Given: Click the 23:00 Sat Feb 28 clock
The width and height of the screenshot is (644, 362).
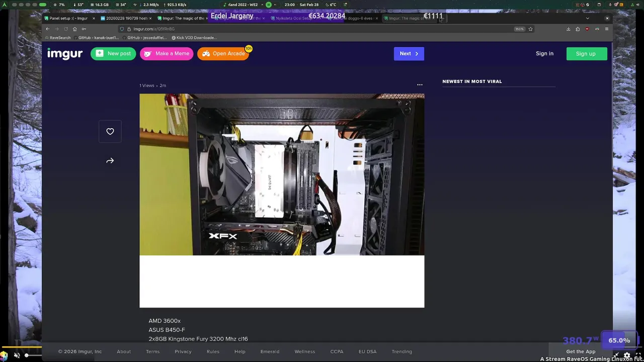Looking at the screenshot, I should click(301, 5).
